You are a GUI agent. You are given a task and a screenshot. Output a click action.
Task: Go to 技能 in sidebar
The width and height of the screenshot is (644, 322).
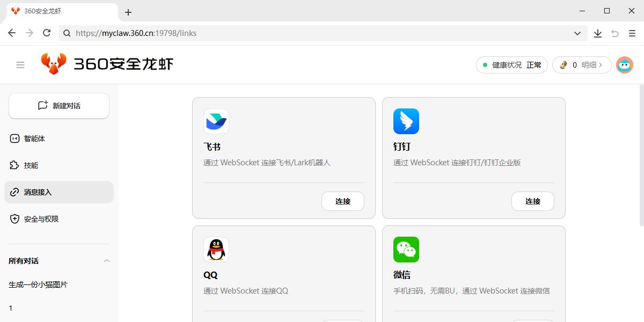pyautogui.click(x=31, y=165)
